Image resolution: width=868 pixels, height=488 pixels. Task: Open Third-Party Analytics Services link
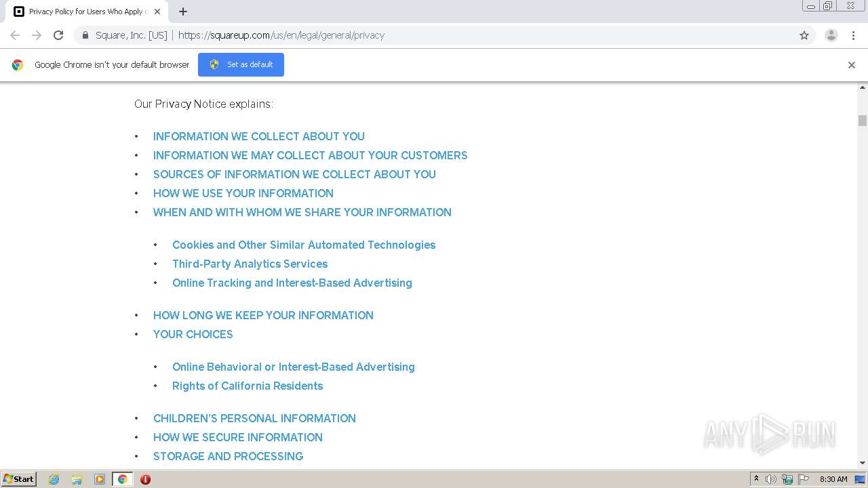pos(250,264)
